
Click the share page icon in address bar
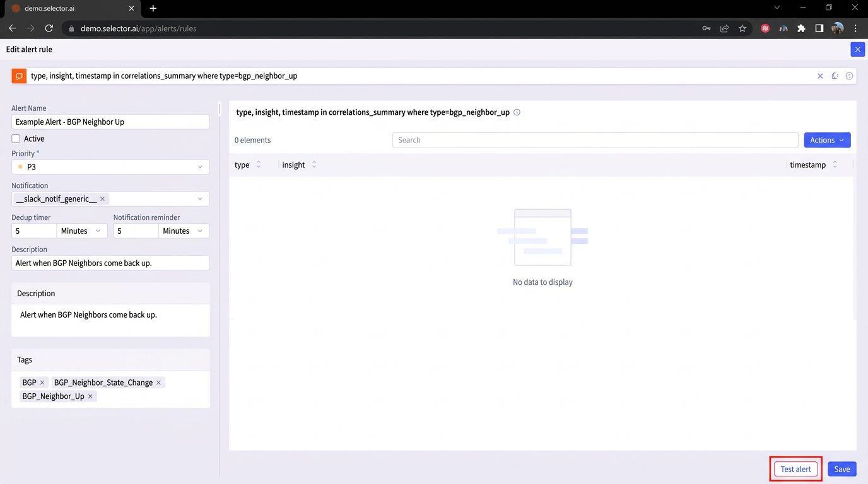pos(724,28)
